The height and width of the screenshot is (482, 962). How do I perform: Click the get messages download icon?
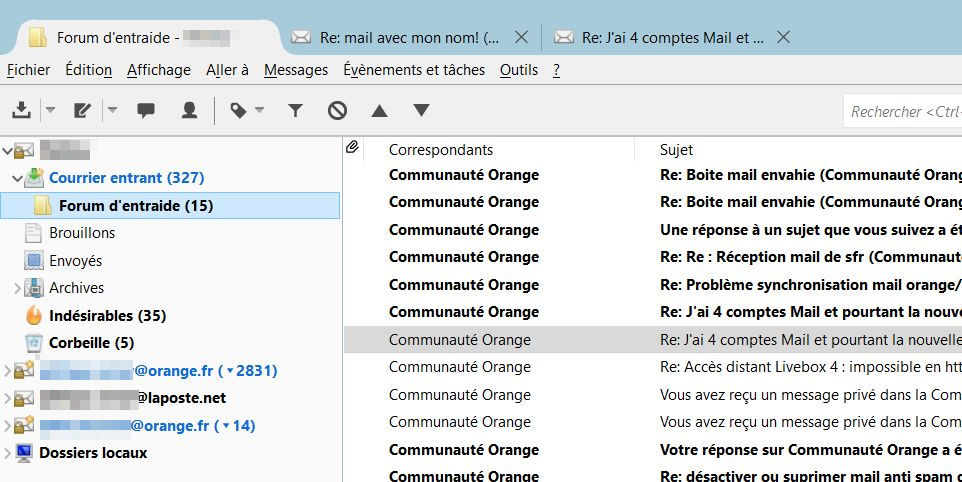21,111
